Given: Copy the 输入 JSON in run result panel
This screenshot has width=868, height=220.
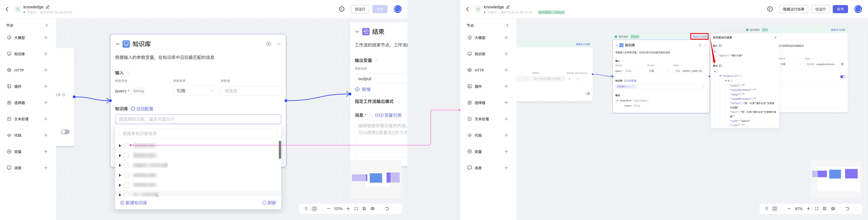Looking at the screenshot, I should (720, 46).
